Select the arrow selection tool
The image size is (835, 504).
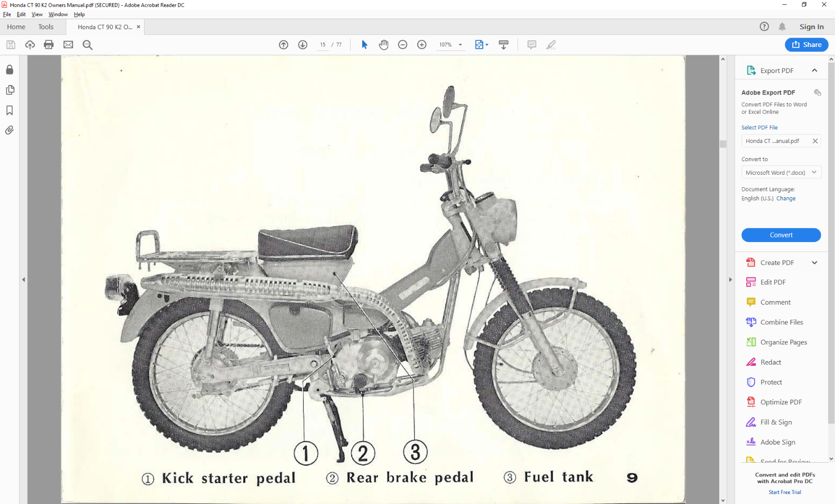[364, 44]
